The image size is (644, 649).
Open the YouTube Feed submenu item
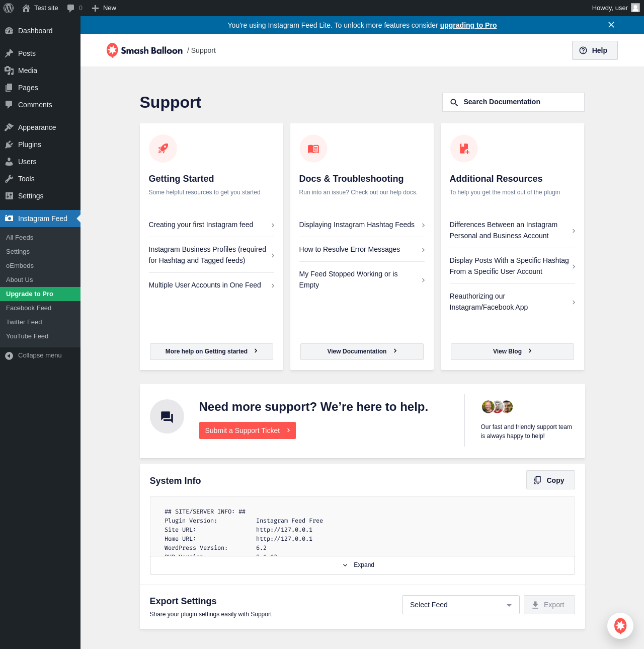(40, 336)
